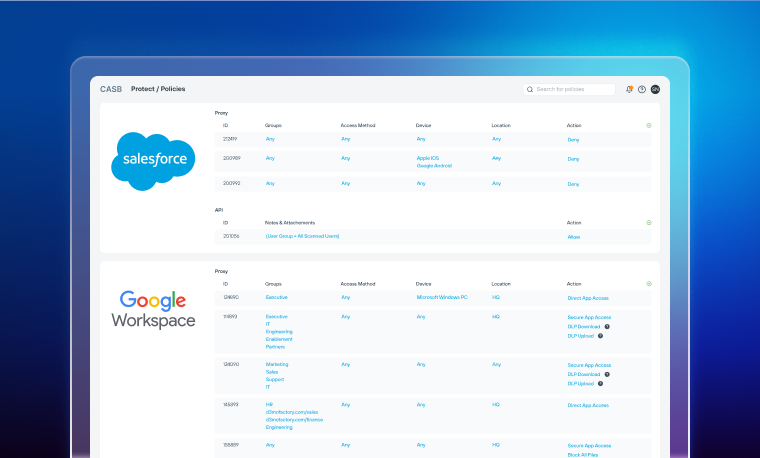Go to CASB home in header
Screen dimensions: 760x458
tap(110, 89)
